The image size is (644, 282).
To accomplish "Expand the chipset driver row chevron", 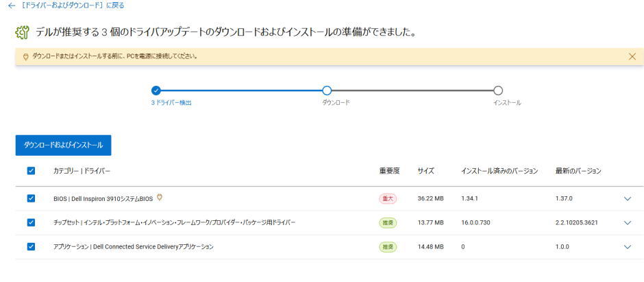I will pos(627,223).
